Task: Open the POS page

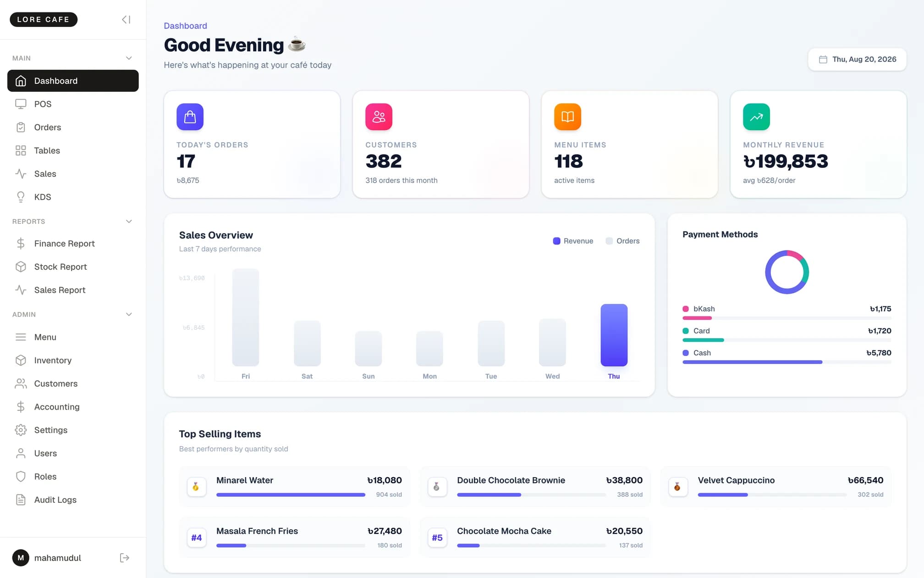Action: pos(73,104)
